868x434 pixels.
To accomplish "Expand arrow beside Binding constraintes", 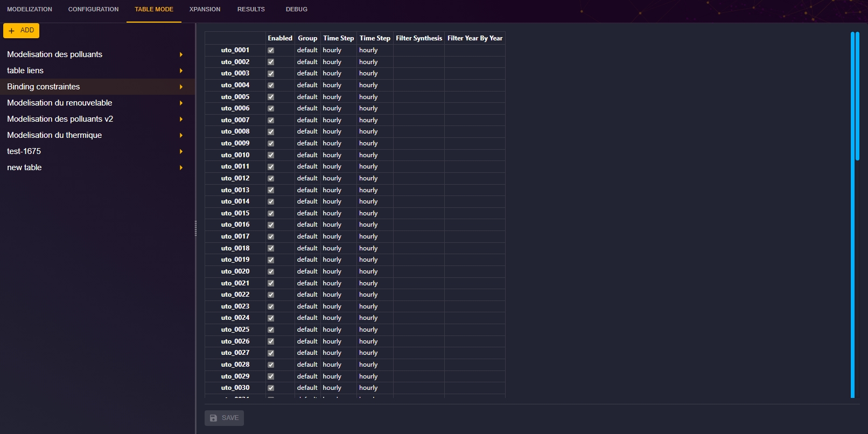I will pyautogui.click(x=181, y=87).
